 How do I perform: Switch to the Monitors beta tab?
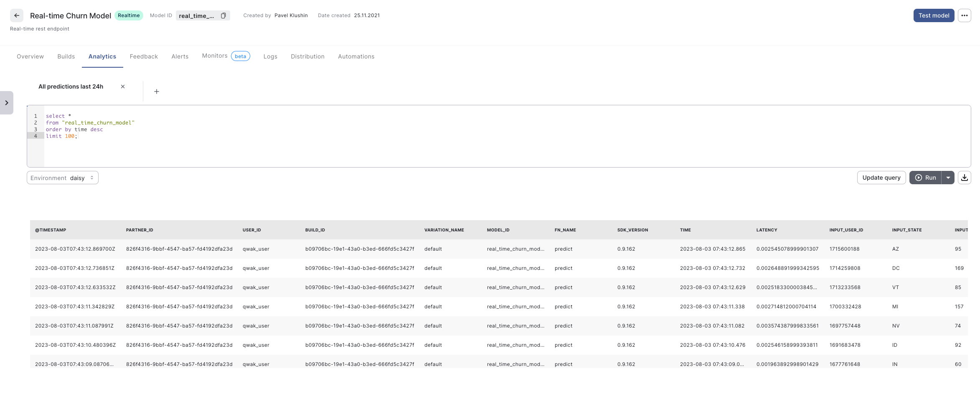tap(214, 56)
